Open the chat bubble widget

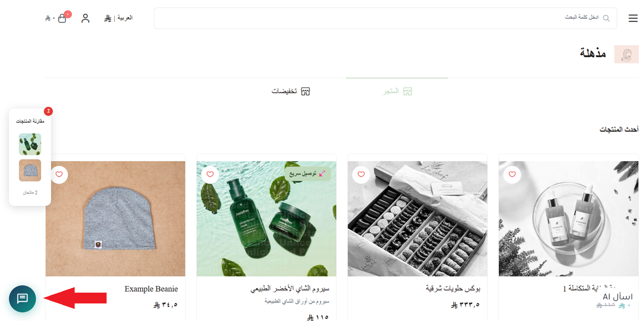coord(22,298)
